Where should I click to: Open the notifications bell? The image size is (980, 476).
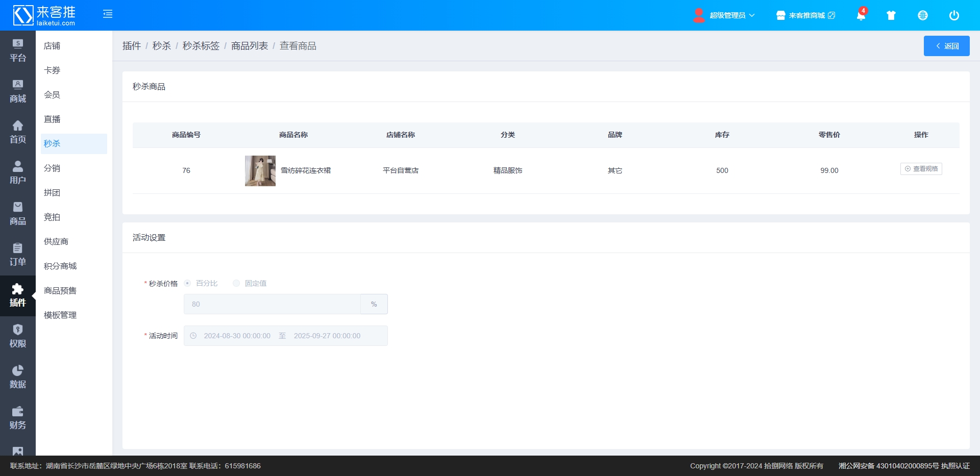861,15
